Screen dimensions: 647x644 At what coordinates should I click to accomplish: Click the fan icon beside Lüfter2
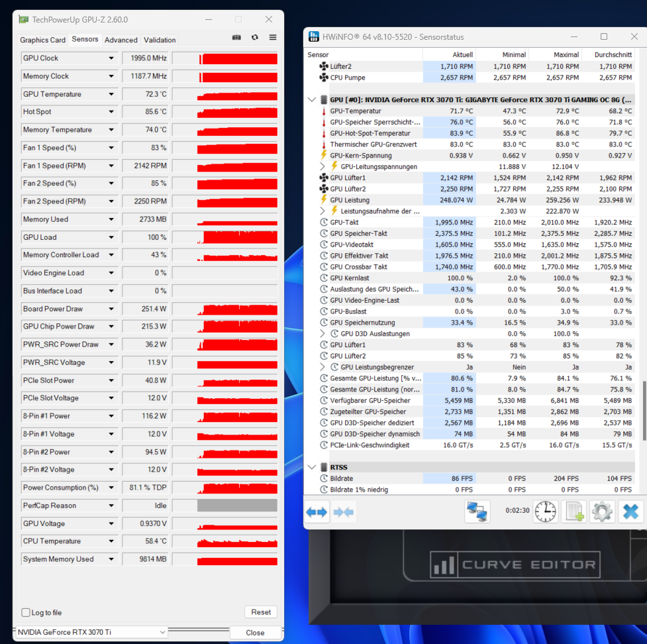coord(324,66)
